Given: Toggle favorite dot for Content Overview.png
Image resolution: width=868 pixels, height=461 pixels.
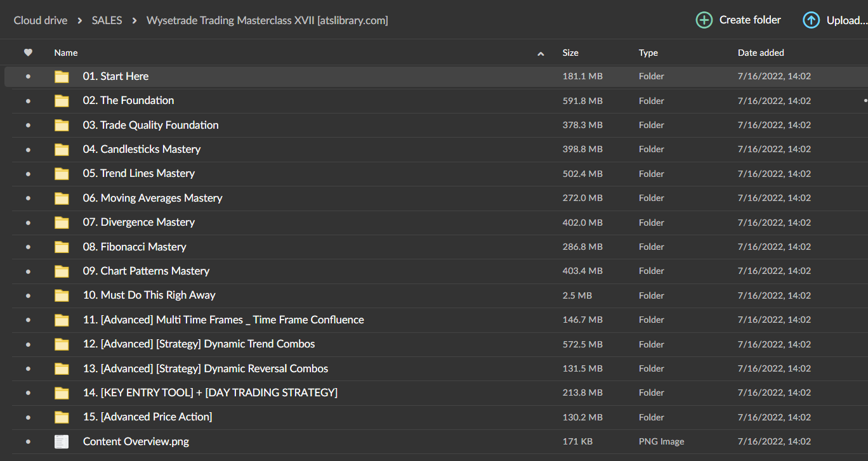Looking at the screenshot, I should (x=28, y=442).
